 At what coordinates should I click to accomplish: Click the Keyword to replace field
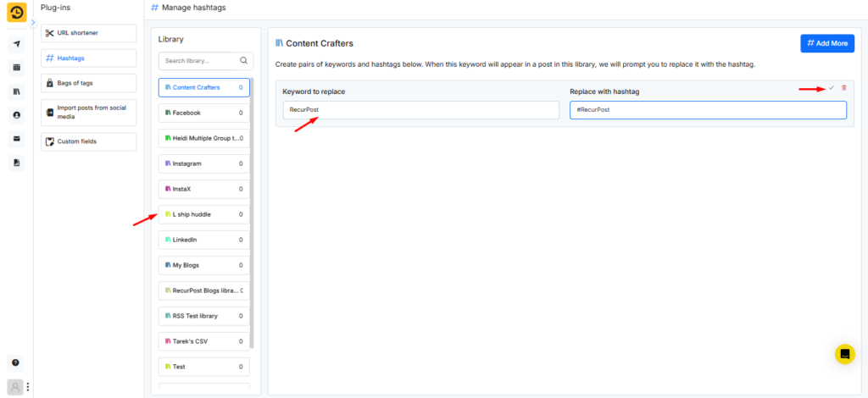(x=420, y=110)
